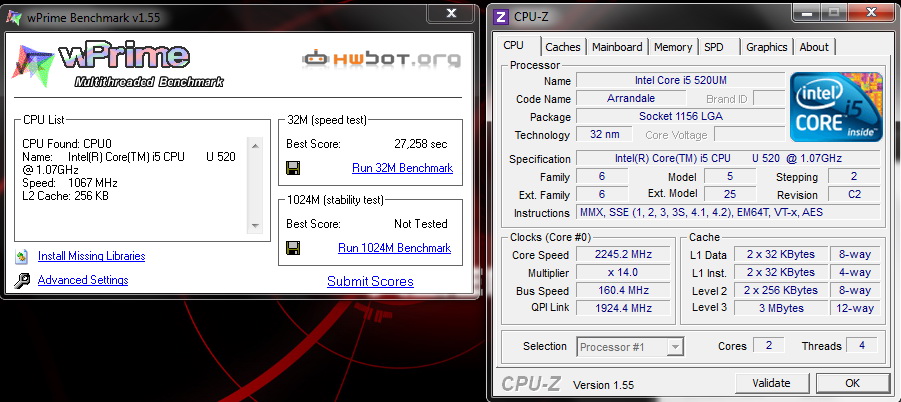Viewport: 901px width, 402px height.
Task: Click the Code Name field Arrandale
Action: (x=631, y=98)
